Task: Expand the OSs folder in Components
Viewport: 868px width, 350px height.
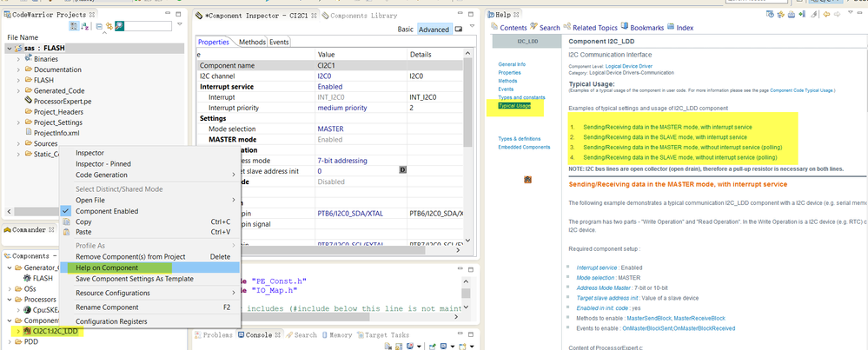Action: coord(11,288)
